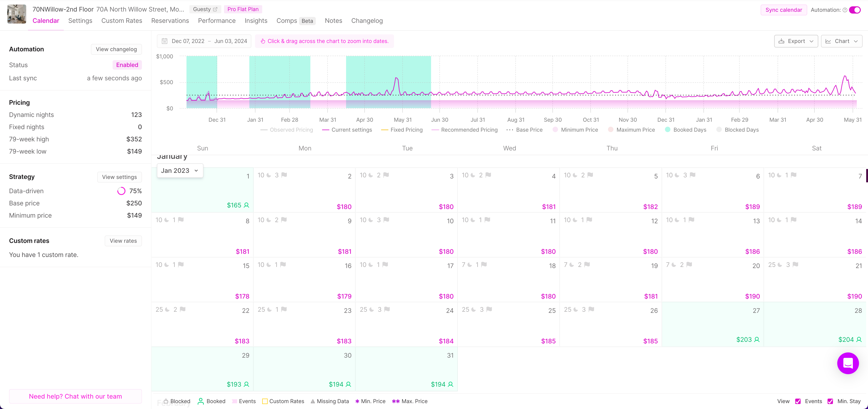Image resolution: width=868 pixels, height=409 pixels.
Task: Click the Data-driven progress ring icon
Action: tap(121, 191)
